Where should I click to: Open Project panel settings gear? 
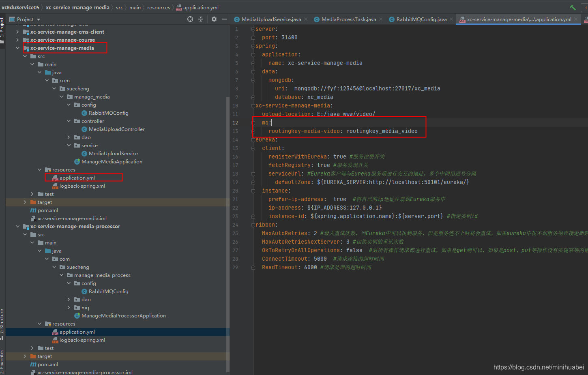214,19
